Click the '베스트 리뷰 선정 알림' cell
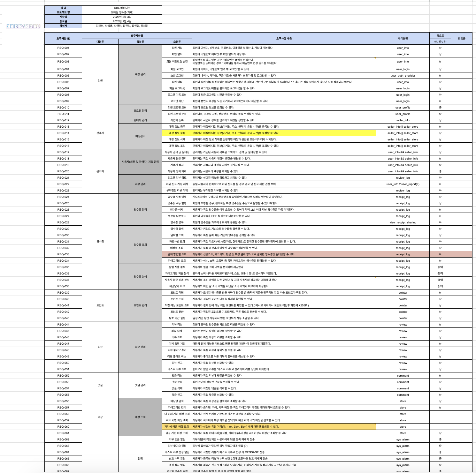 click(x=177, y=452)
